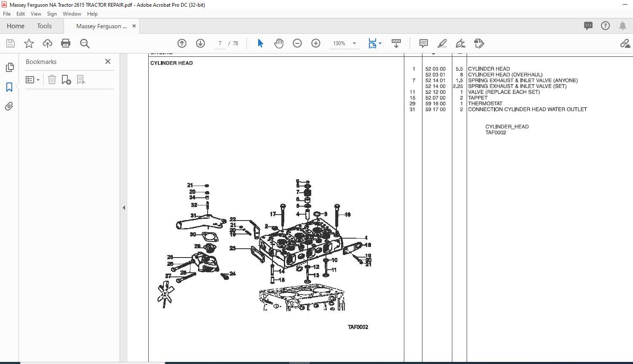Switch to the Tools tab
633x364 pixels.
click(44, 26)
